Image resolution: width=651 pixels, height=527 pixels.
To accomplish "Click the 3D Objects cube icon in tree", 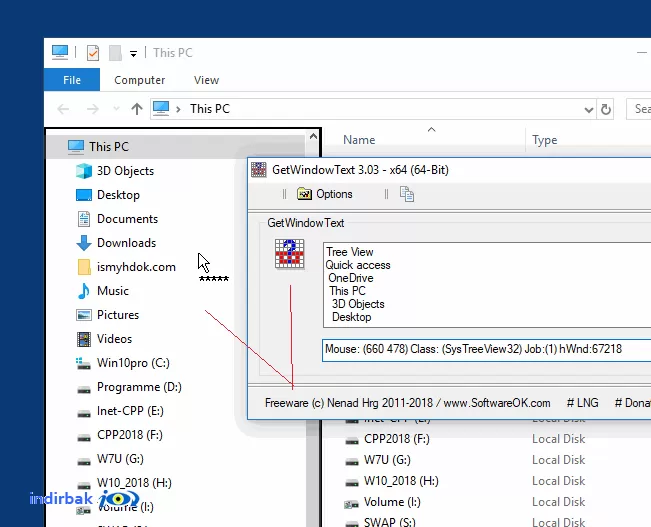I will (x=84, y=171).
